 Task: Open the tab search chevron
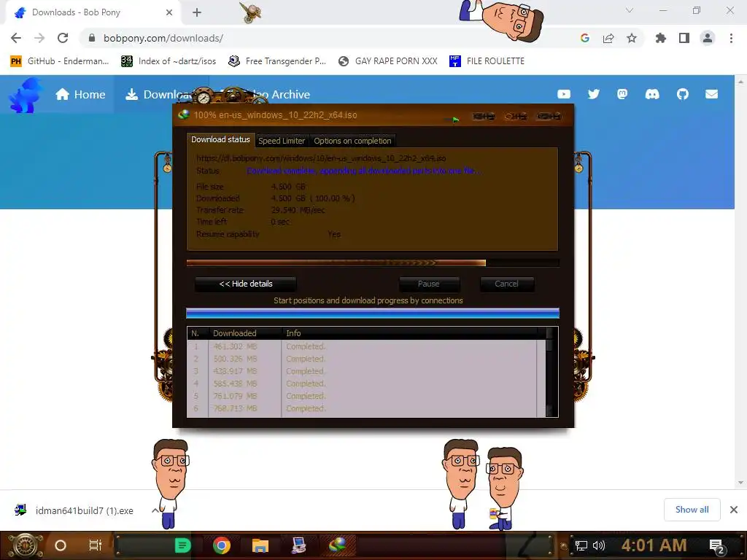(x=630, y=10)
